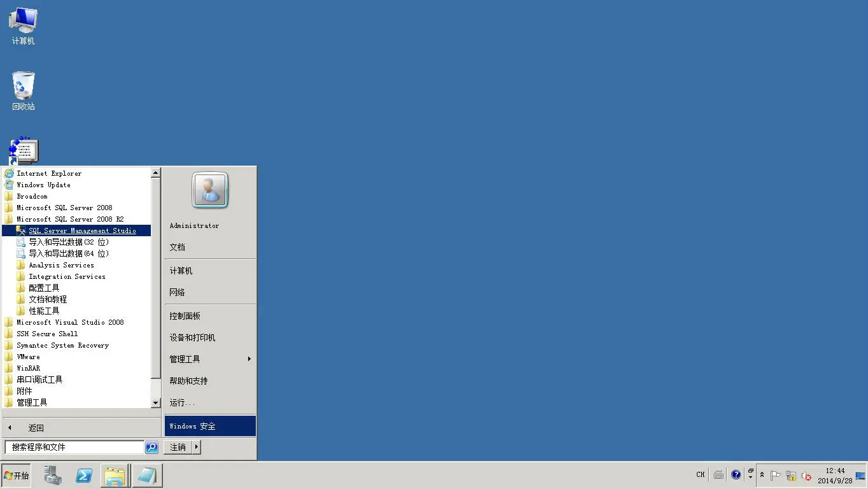Click the 注销 log off button
This screenshot has width=868, height=489.
point(178,447)
